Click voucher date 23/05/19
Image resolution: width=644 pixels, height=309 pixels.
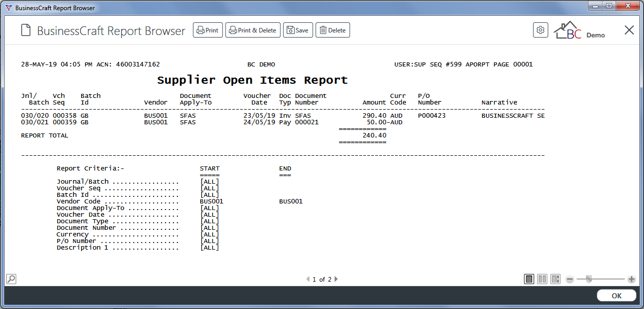(259, 116)
